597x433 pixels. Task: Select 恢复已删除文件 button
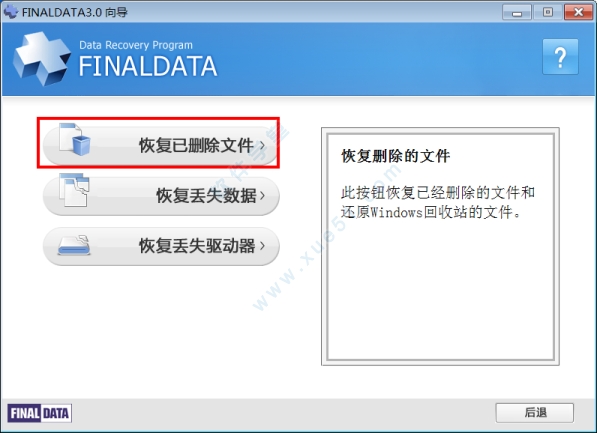(x=161, y=145)
